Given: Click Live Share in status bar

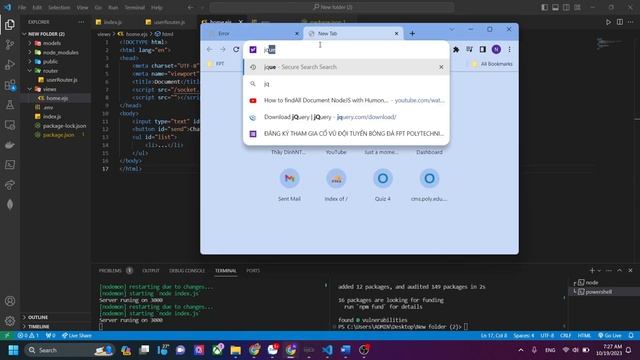Looking at the screenshot, I should [77, 336].
